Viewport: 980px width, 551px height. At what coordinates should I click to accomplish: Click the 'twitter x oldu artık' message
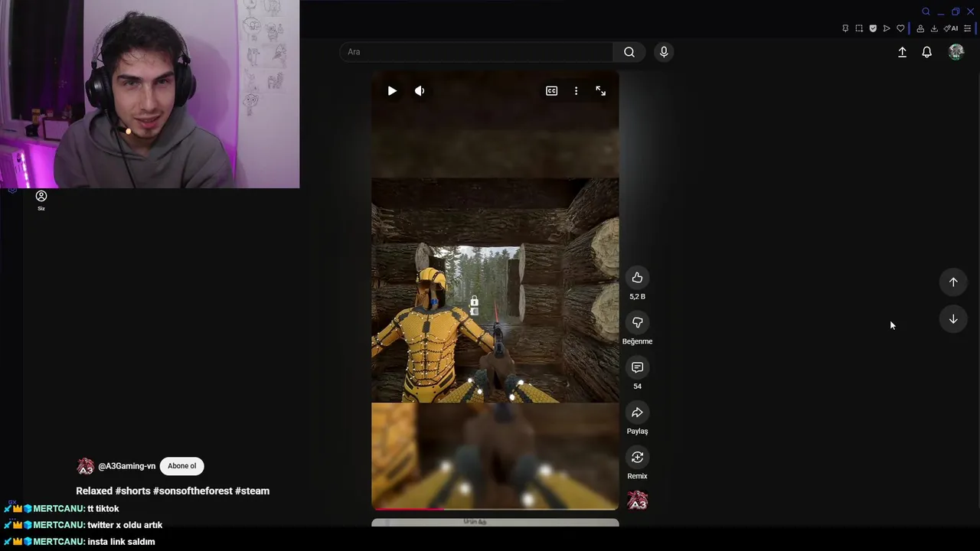(x=125, y=525)
